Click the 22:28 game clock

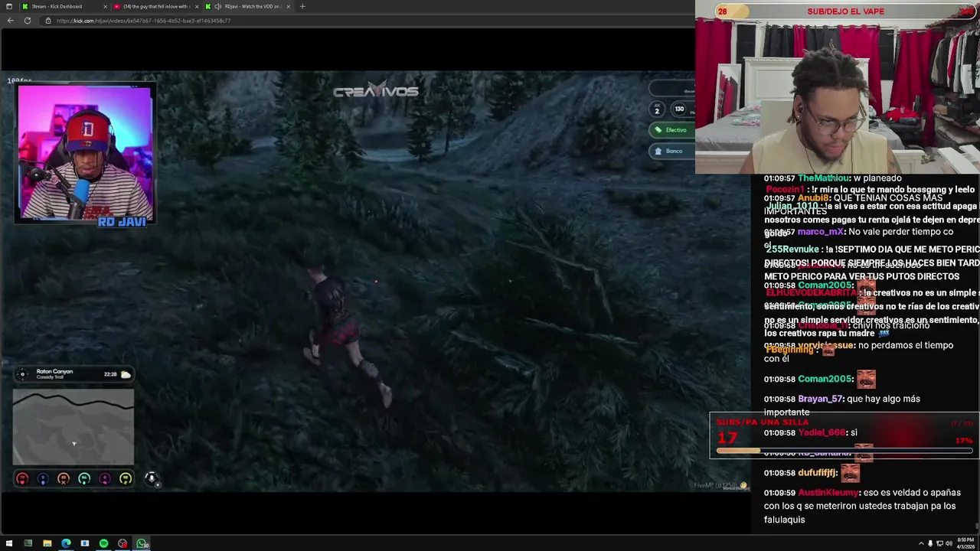click(110, 374)
